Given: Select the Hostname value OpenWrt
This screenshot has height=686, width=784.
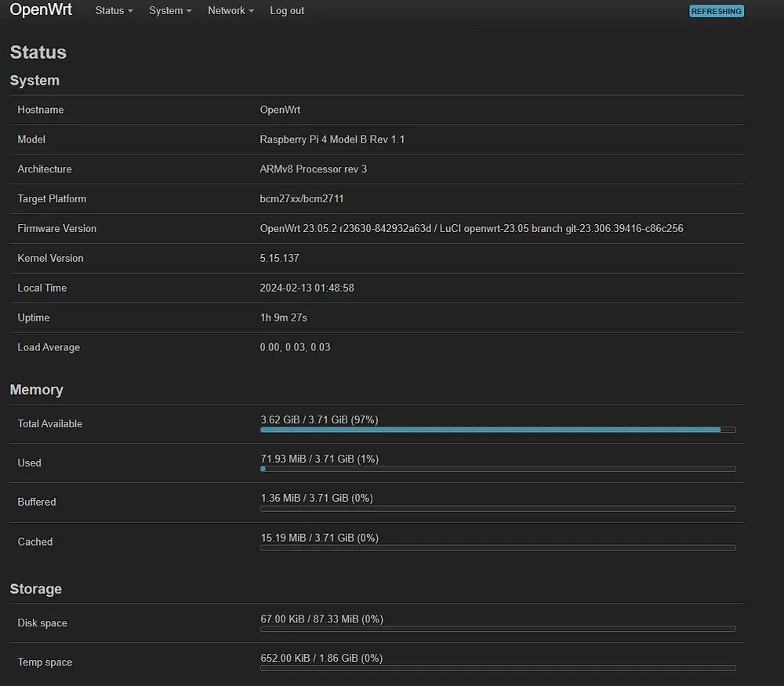Looking at the screenshot, I should (x=280, y=110).
